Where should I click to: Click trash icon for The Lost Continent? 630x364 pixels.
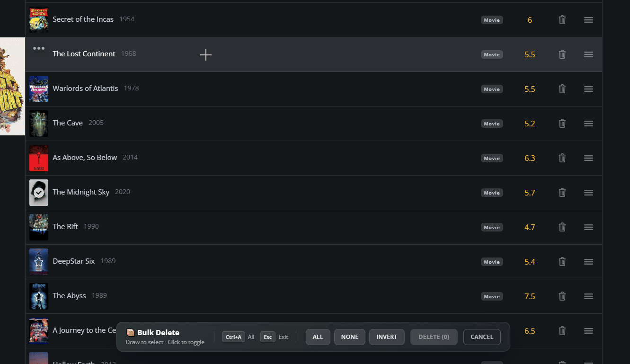562,54
